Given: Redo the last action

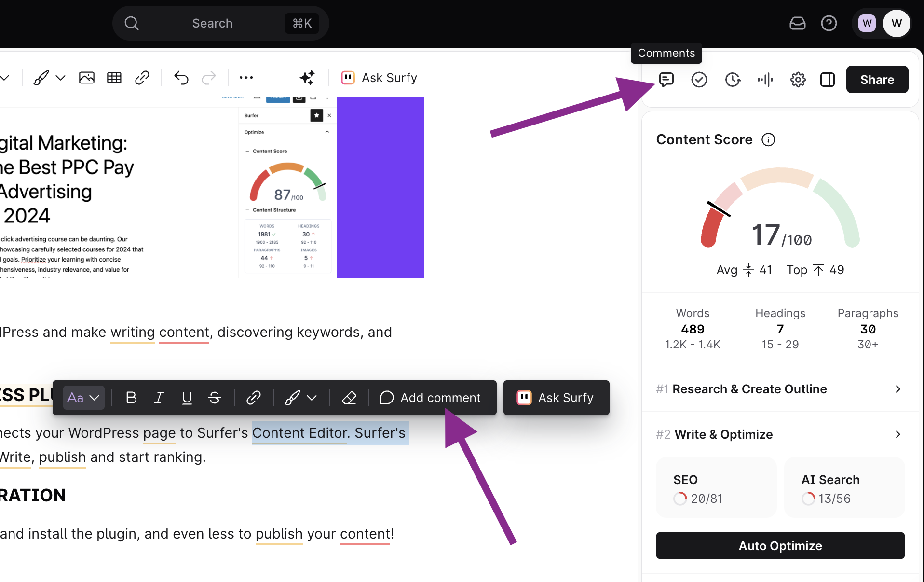Looking at the screenshot, I should [x=209, y=78].
